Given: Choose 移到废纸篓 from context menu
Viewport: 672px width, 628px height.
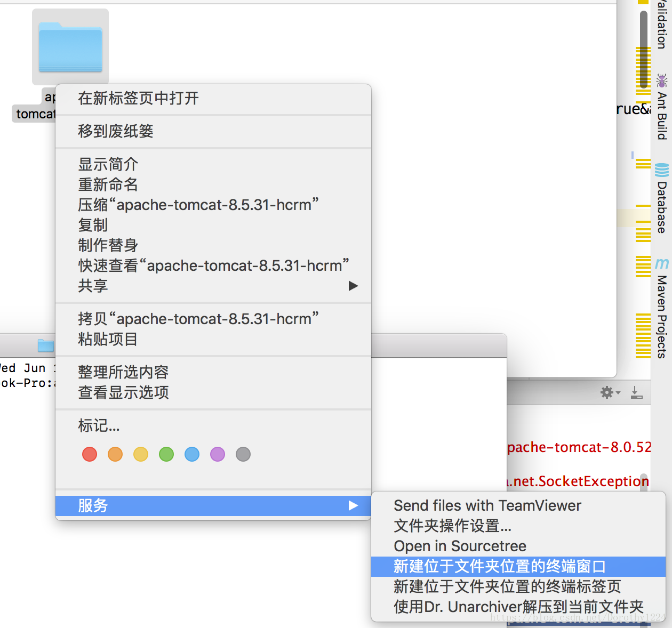Looking at the screenshot, I should pos(116,132).
